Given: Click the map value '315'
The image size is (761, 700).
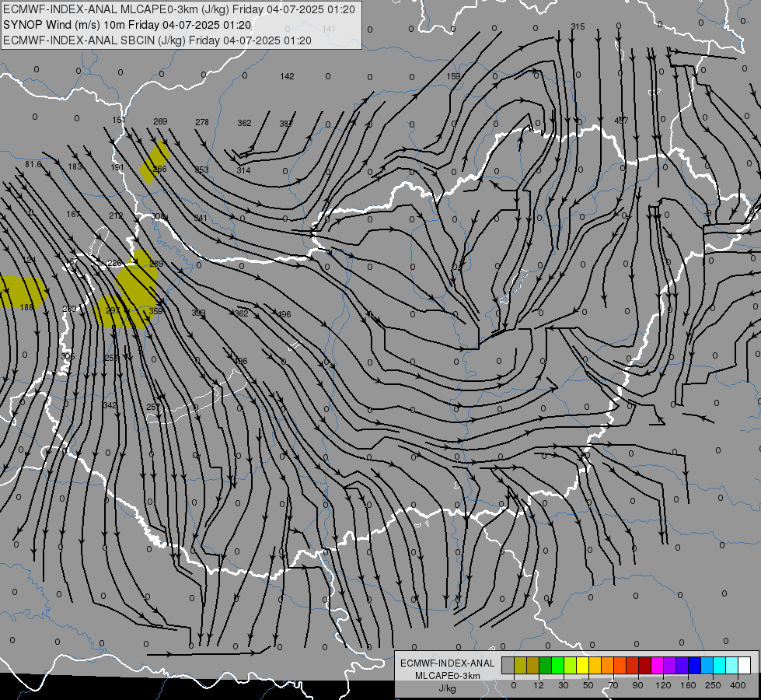Looking at the screenshot, I should click(578, 26).
